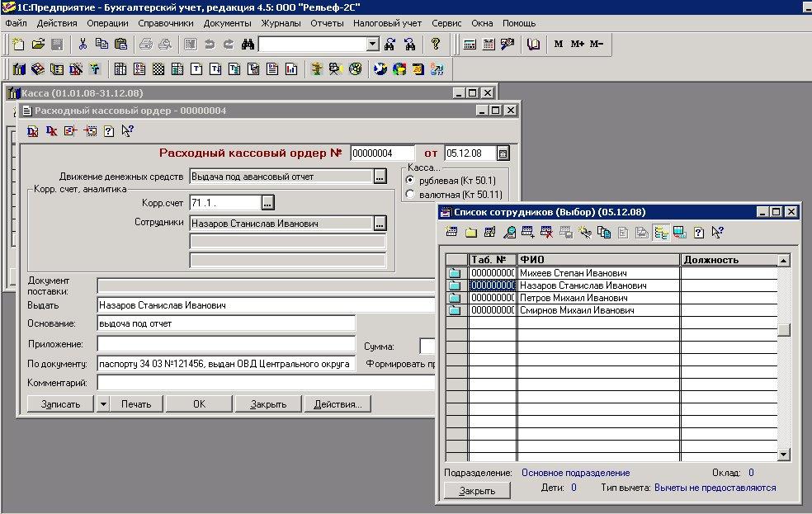The height and width of the screenshot is (514, 812).
Task: Toggle hierarchical list icon in employee list
Action: [661, 233]
